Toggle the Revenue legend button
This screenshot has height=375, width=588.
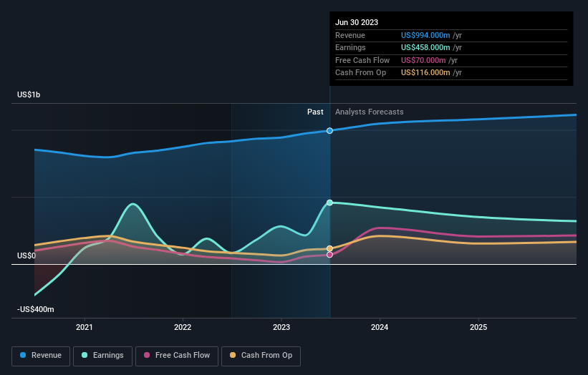coord(41,356)
